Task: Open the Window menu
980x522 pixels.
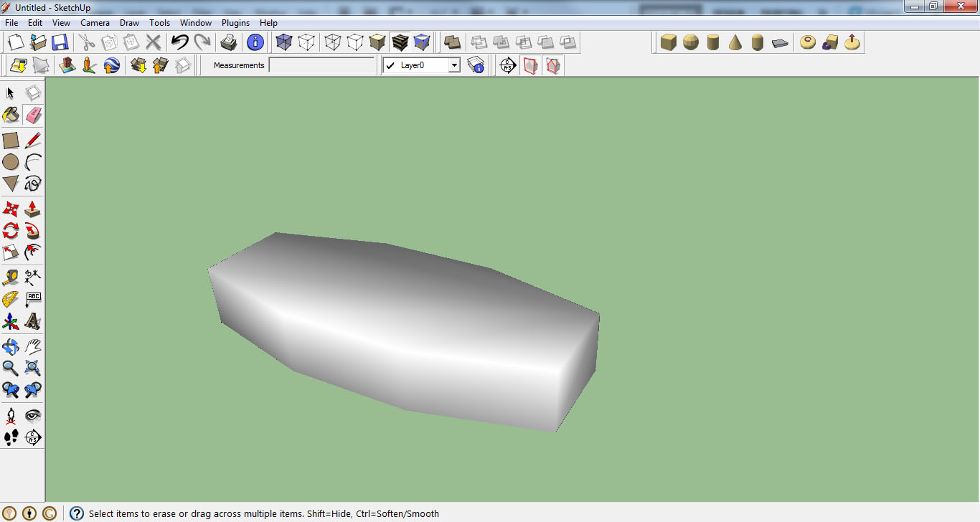Action: click(x=196, y=23)
